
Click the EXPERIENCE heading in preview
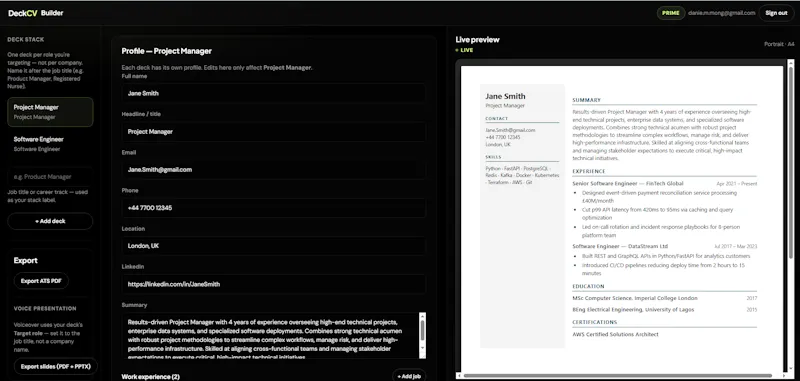[x=589, y=171]
